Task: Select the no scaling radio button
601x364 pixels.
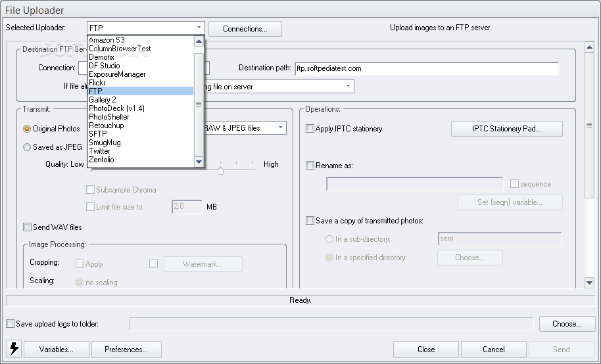Action: point(80,283)
